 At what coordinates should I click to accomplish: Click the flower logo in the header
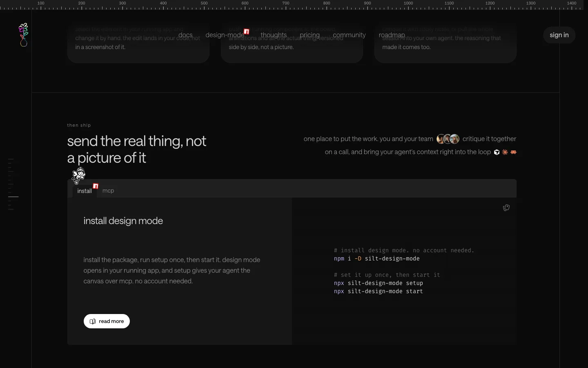[x=24, y=35]
